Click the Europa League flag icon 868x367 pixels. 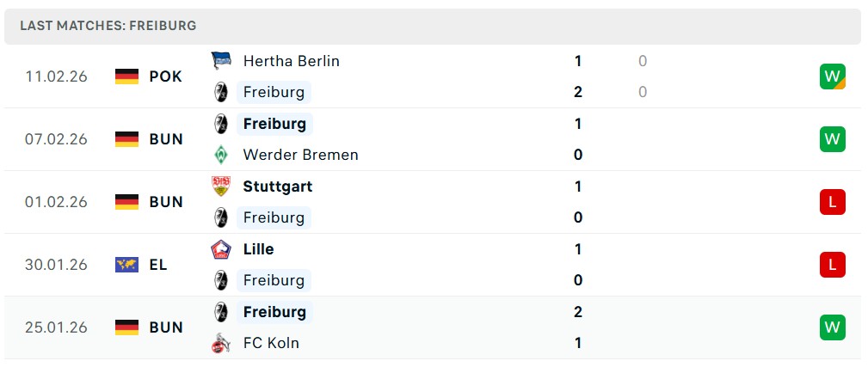[126, 265]
